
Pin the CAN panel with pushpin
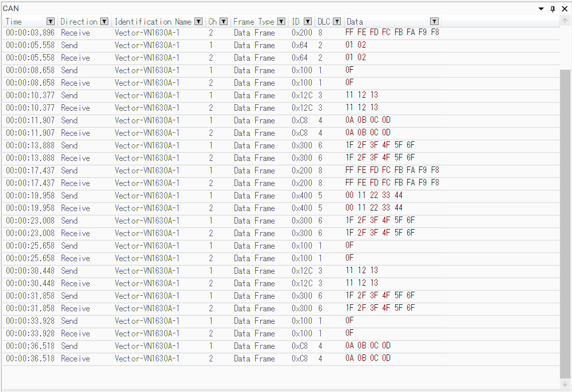[x=553, y=9]
